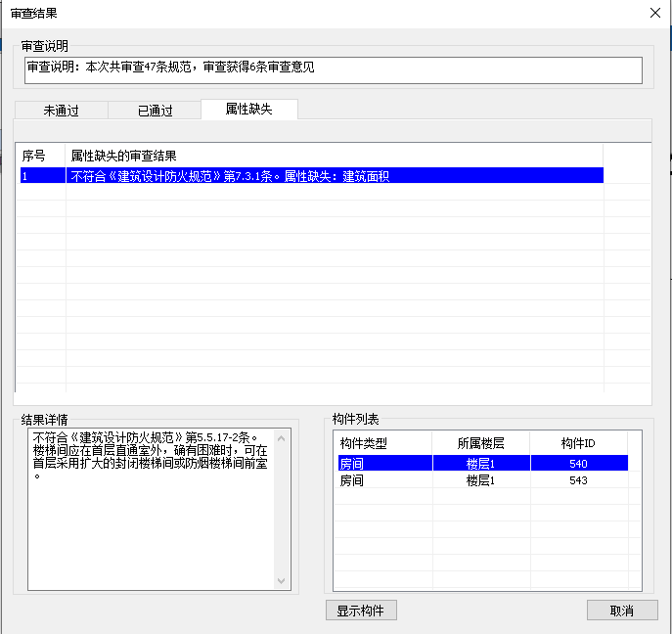
Task: Select component row with ID 543
Action: [x=482, y=480]
